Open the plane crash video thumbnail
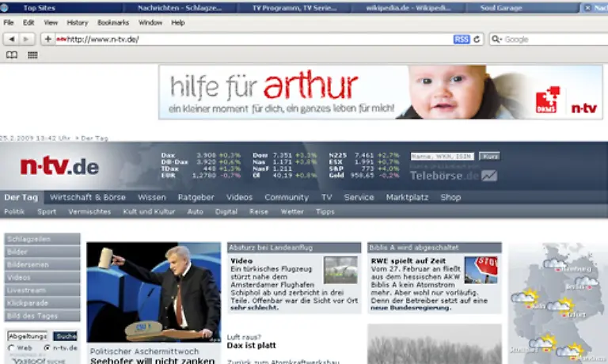This screenshot has width=608, height=364. click(340, 270)
